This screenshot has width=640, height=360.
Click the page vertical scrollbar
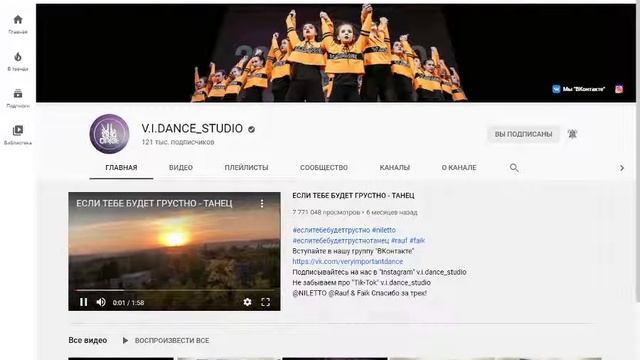tap(638, 151)
